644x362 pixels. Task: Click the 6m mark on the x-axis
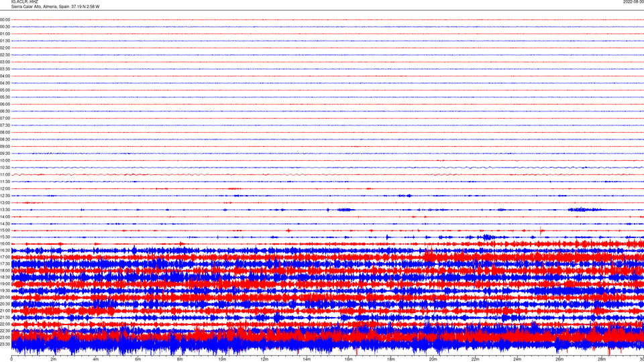[x=138, y=359]
